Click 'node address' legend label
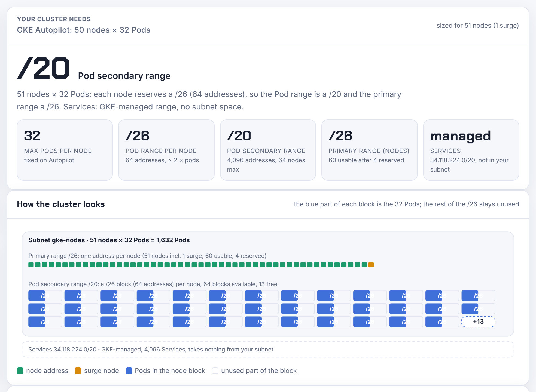 [47, 371]
